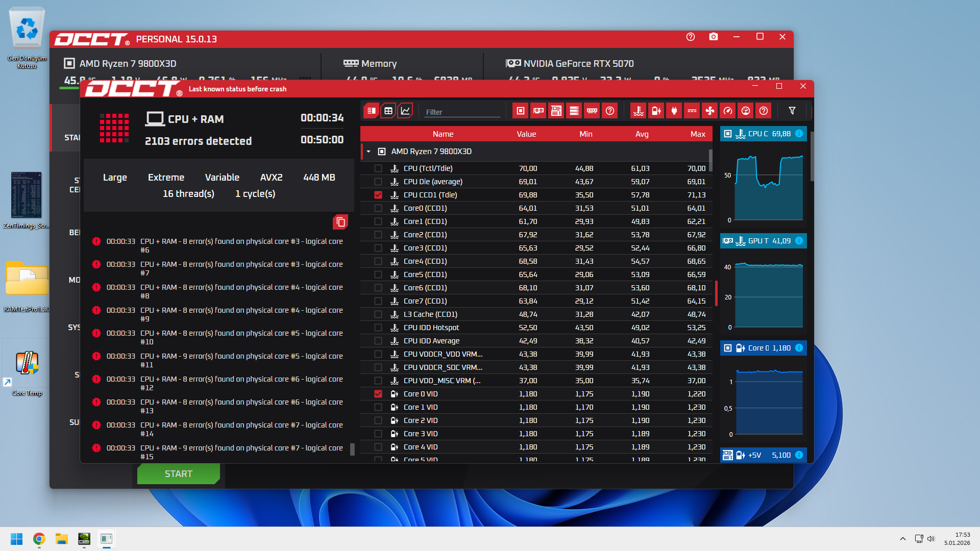The height and width of the screenshot is (551, 980).
Task: Filter sensors by memory module icon
Action: 592,111
